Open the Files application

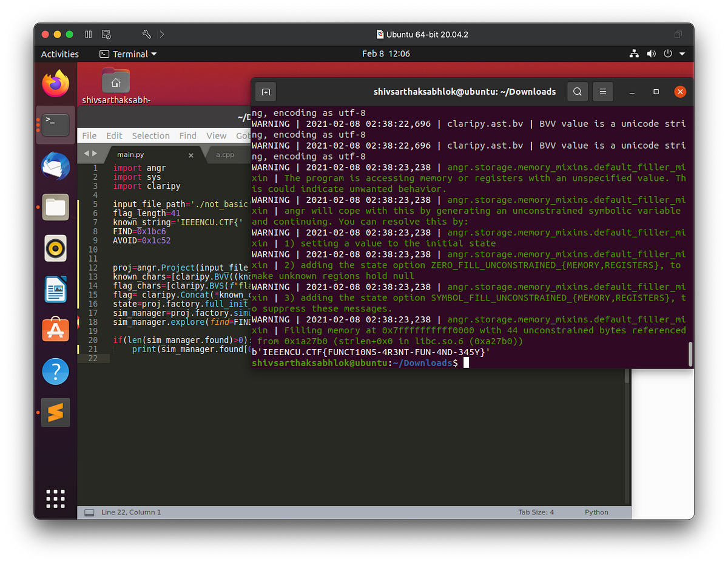pos(55,207)
